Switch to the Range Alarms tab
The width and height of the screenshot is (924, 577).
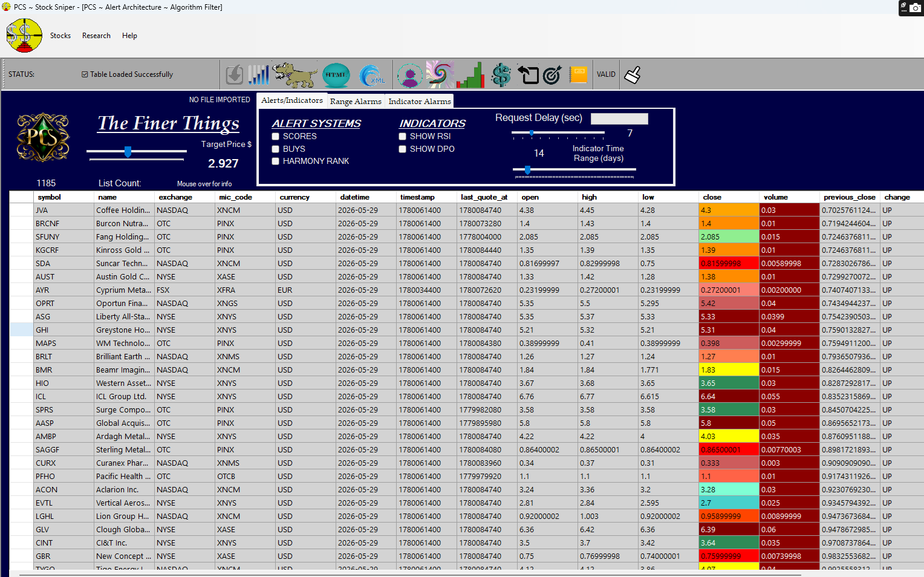pyautogui.click(x=356, y=101)
